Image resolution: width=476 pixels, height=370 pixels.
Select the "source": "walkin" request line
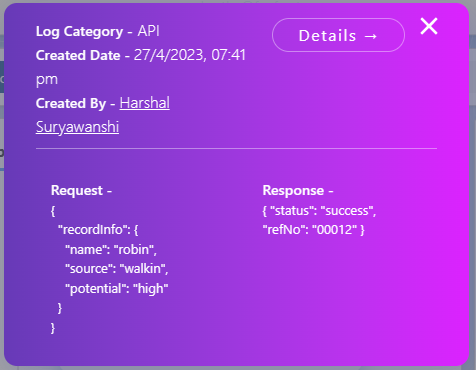(x=117, y=269)
